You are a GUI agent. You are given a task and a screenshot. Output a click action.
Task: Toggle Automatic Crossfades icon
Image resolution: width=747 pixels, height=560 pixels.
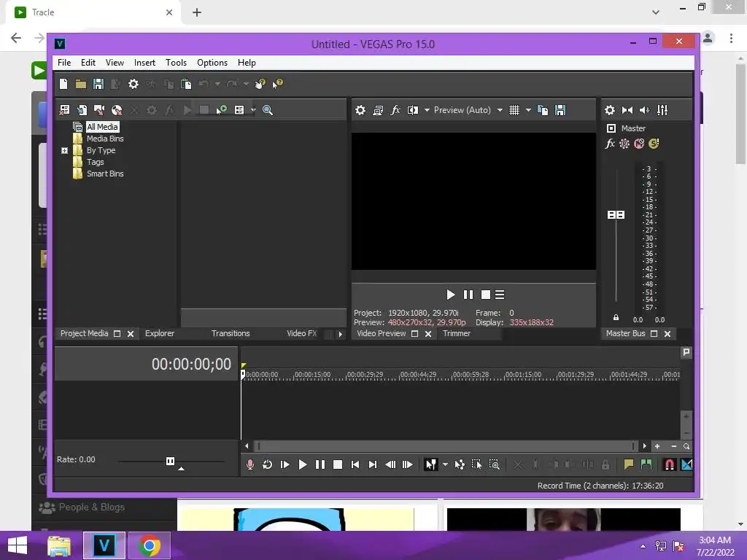[686, 464]
